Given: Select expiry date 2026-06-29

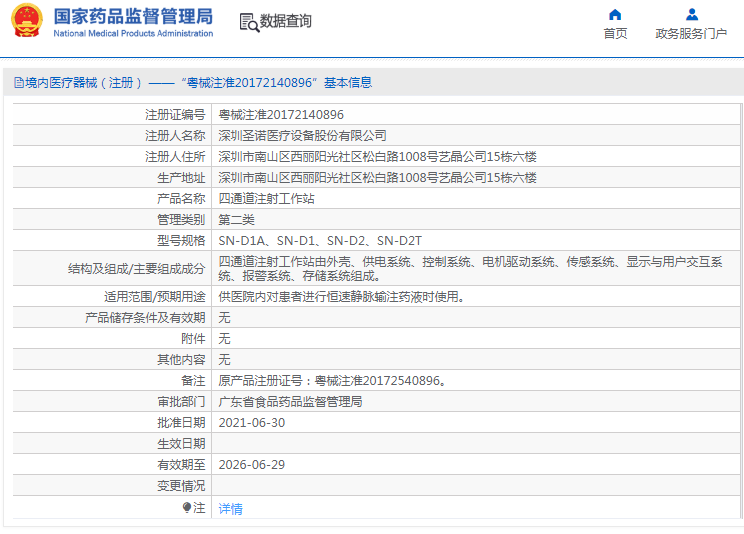Looking at the screenshot, I should (x=251, y=465).
